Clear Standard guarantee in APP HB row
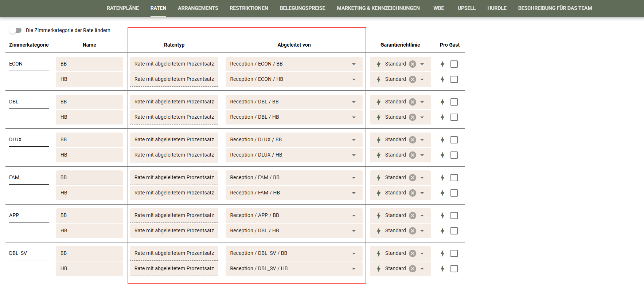The width and height of the screenshot is (644, 292). click(413, 231)
